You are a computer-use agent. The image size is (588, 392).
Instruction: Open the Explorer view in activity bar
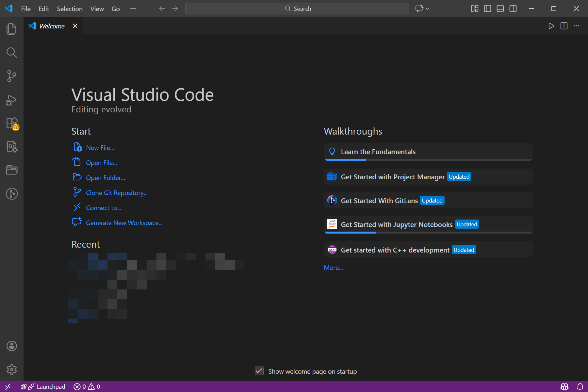point(12,29)
